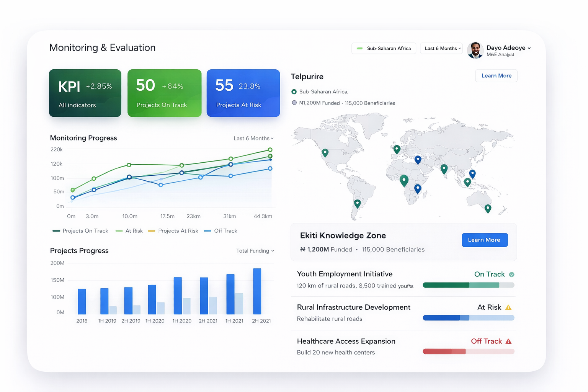Click the green Sub-Saharan Africa location marker

(x=294, y=92)
